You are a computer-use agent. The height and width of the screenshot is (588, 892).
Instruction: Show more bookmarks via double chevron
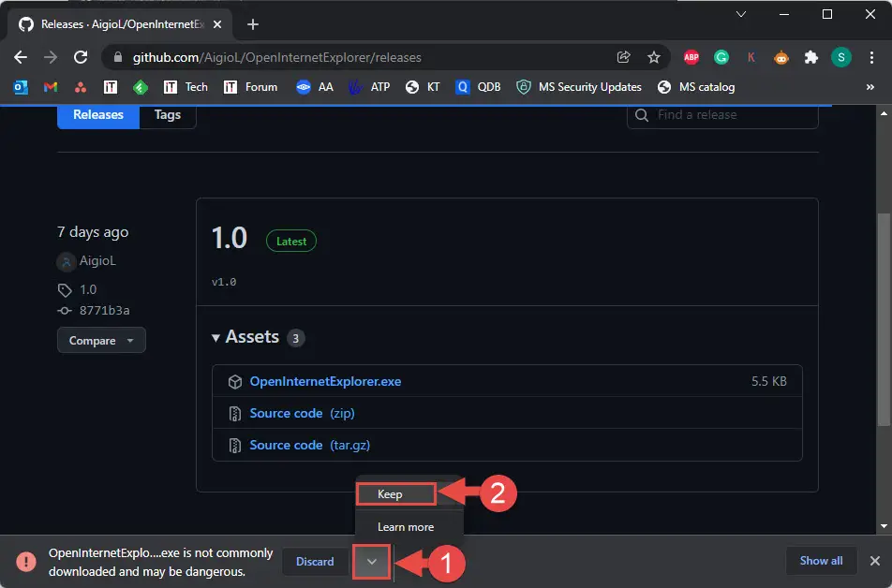pyautogui.click(x=870, y=87)
